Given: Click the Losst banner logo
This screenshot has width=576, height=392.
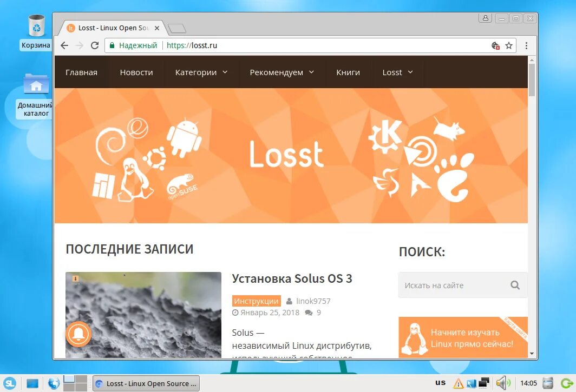Looking at the screenshot, I should click(x=286, y=155).
